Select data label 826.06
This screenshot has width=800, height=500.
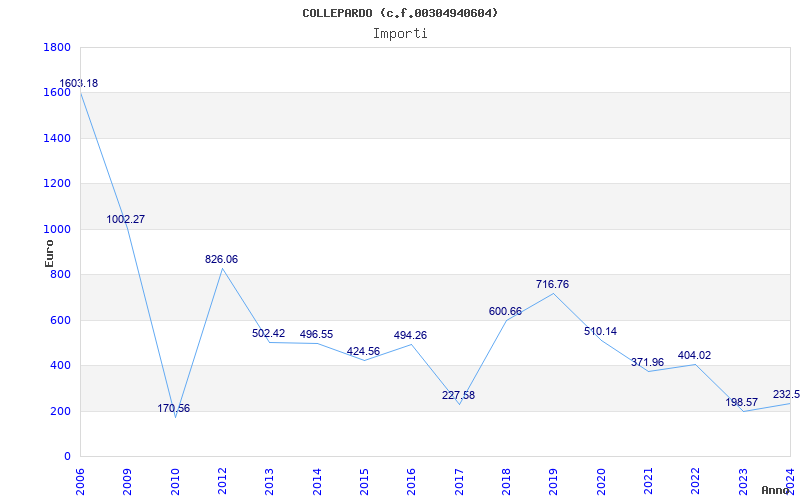click(221, 259)
